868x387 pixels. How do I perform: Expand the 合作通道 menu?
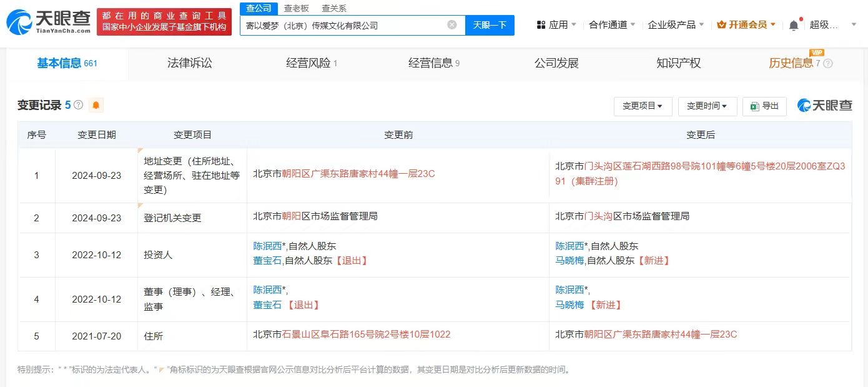[x=612, y=25]
